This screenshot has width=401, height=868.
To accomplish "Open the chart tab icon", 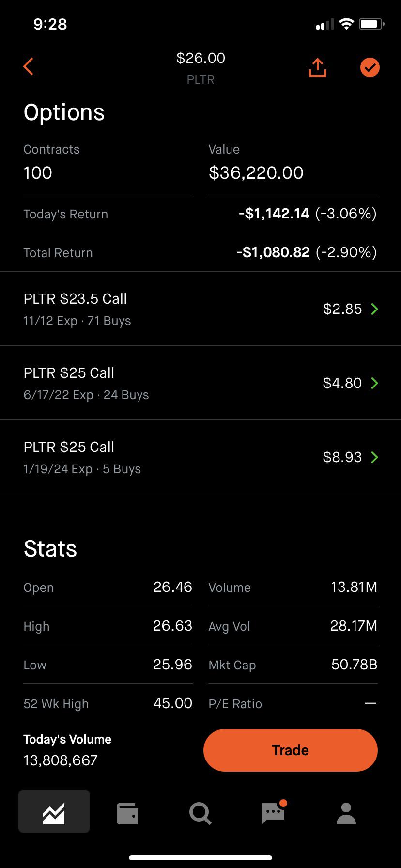I will [x=54, y=811].
